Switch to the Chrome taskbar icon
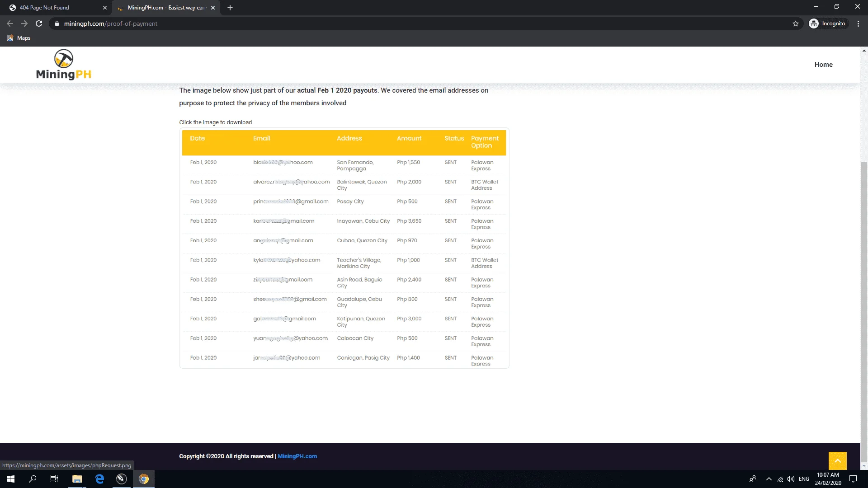This screenshot has height=488, width=868. click(x=144, y=479)
